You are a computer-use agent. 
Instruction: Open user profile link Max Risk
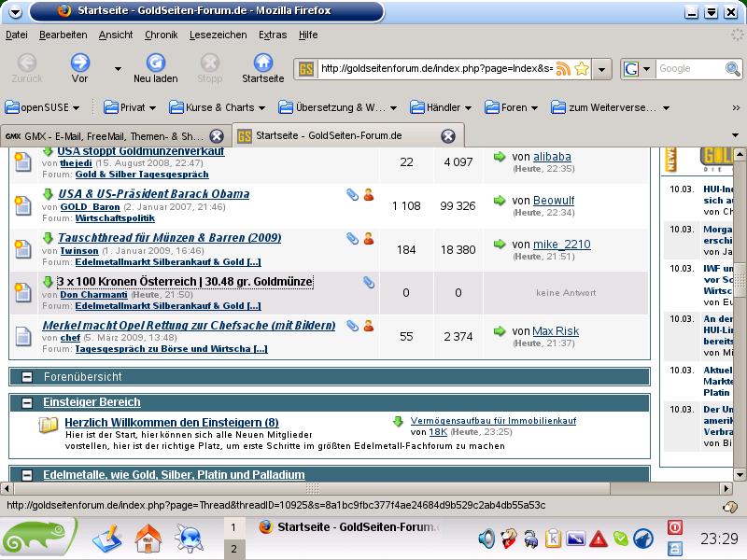pyautogui.click(x=556, y=331)
